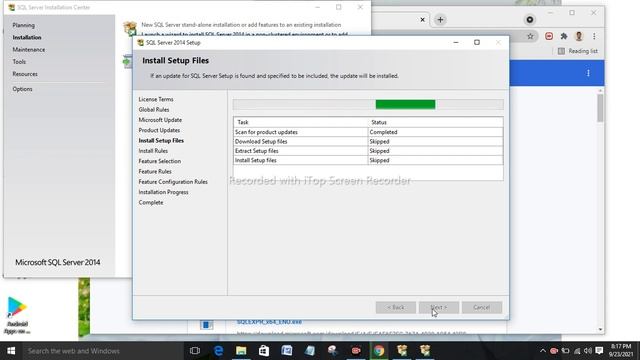Click New SQL Server stand-alone installation link
The height and width of the screenshot is (360, 640).
pos(241,25)
